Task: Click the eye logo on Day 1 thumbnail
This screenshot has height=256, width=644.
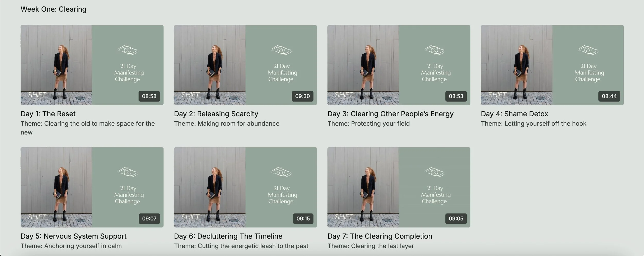Action: coord(128,50)
